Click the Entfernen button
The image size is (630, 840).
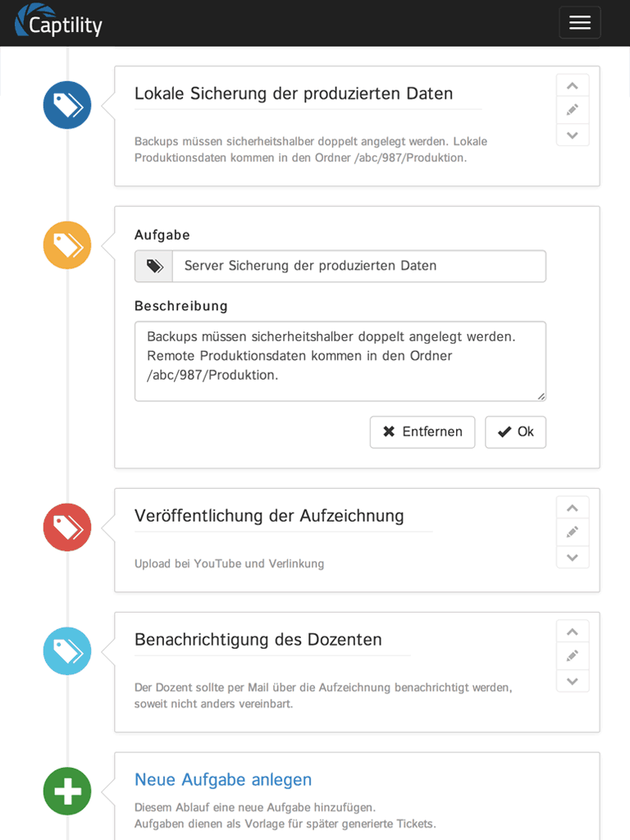tap(422, 432)
